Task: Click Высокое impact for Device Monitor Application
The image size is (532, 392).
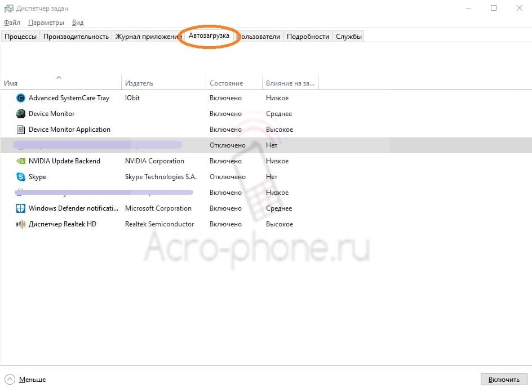Action: 280,130
